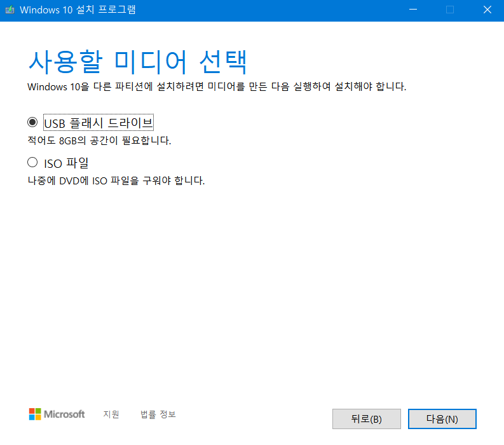The height and width of the screenshot is (445, 504).
Task: Select the USB 플래시 드라이브 radio button
Action: pos(32,122)
